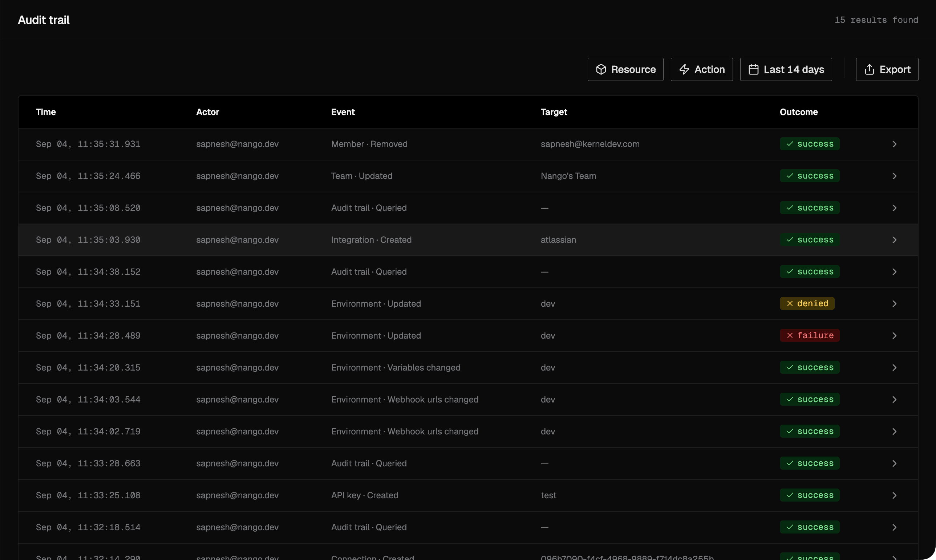Screen dimensions: 936x560
Task: Click the calendar icon beside Last 14 days
Action: pyautogui.click(x=753, y=69)
